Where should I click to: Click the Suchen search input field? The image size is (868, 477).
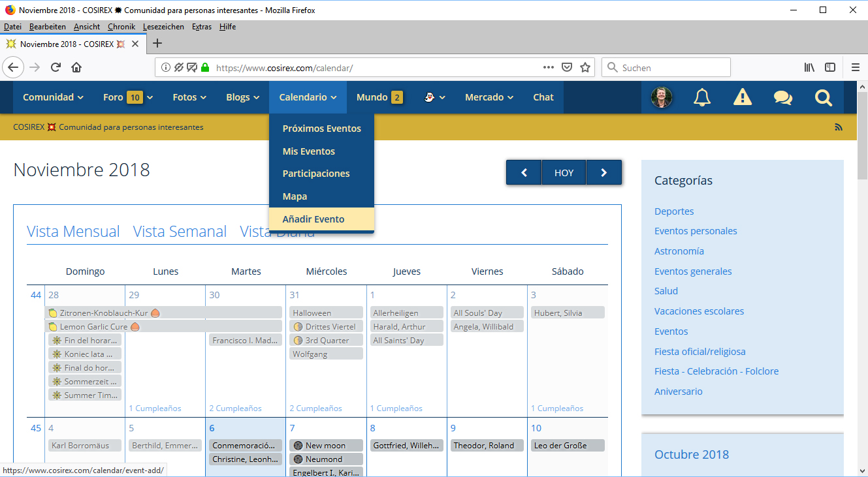pos(673,67)
